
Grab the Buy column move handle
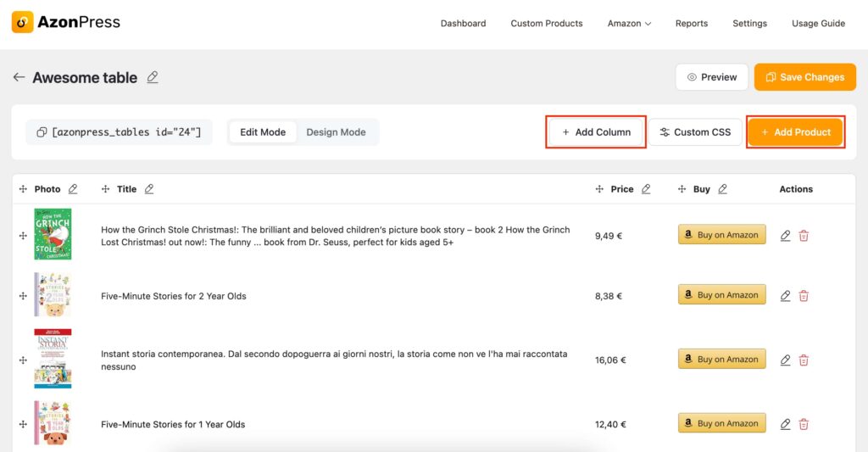[682, 189]
